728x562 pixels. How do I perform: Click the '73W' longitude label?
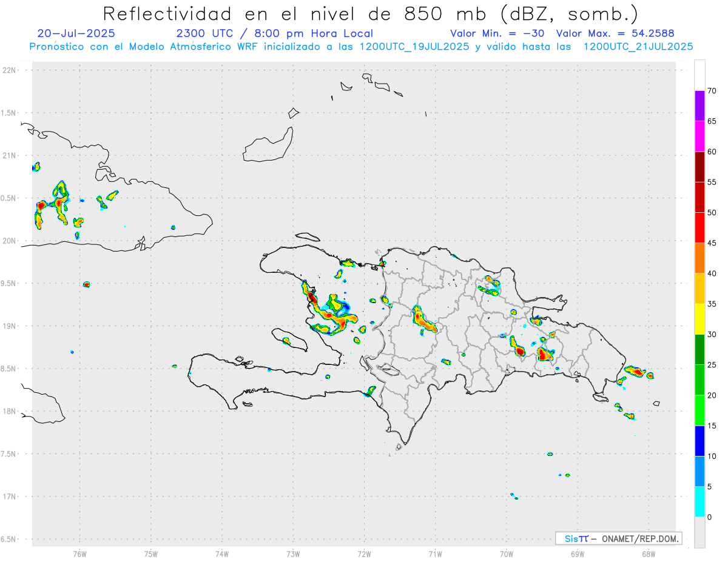(x=293, y=554)
